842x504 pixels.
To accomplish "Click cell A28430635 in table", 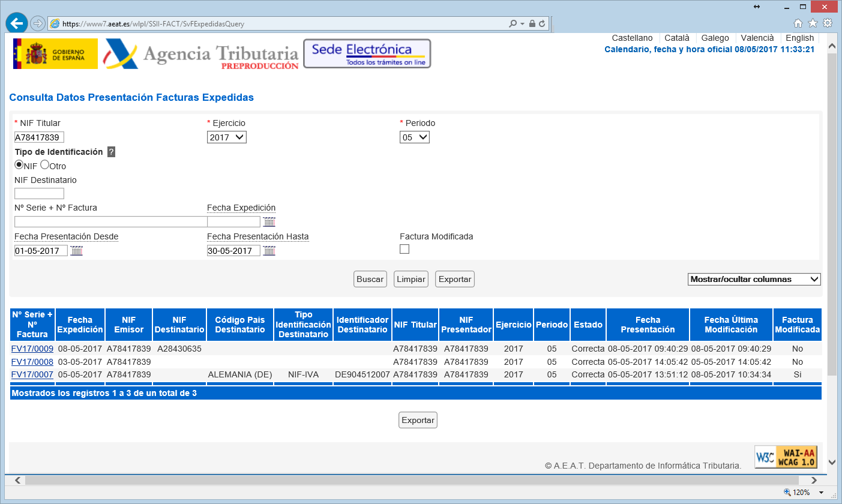I will tap(179, 349).
